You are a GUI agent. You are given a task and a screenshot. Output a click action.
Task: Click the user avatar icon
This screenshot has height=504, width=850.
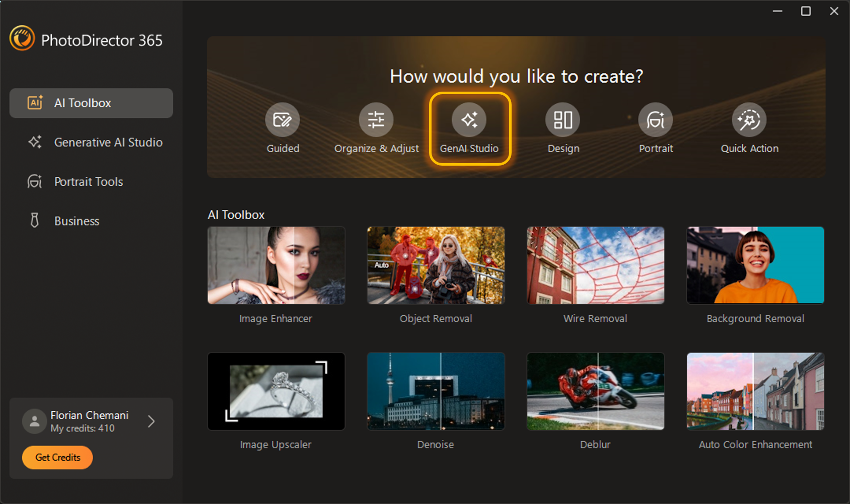[x=34, y=421]
